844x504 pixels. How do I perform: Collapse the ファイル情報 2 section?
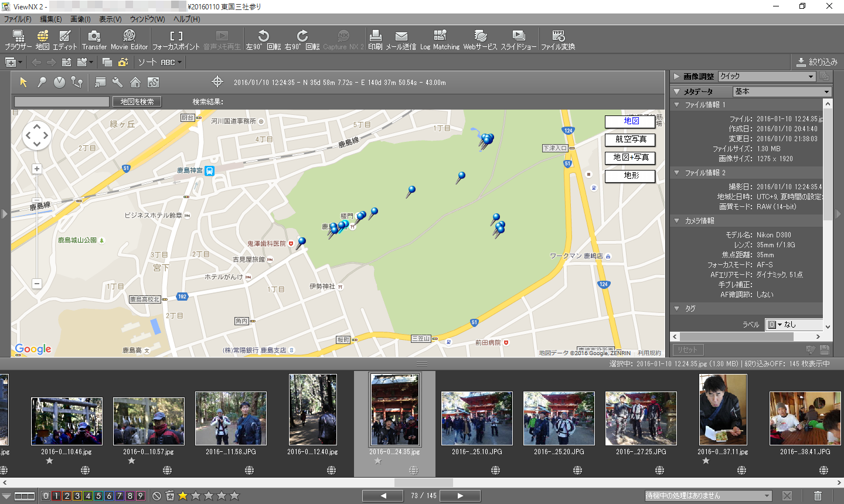(676, 173)
